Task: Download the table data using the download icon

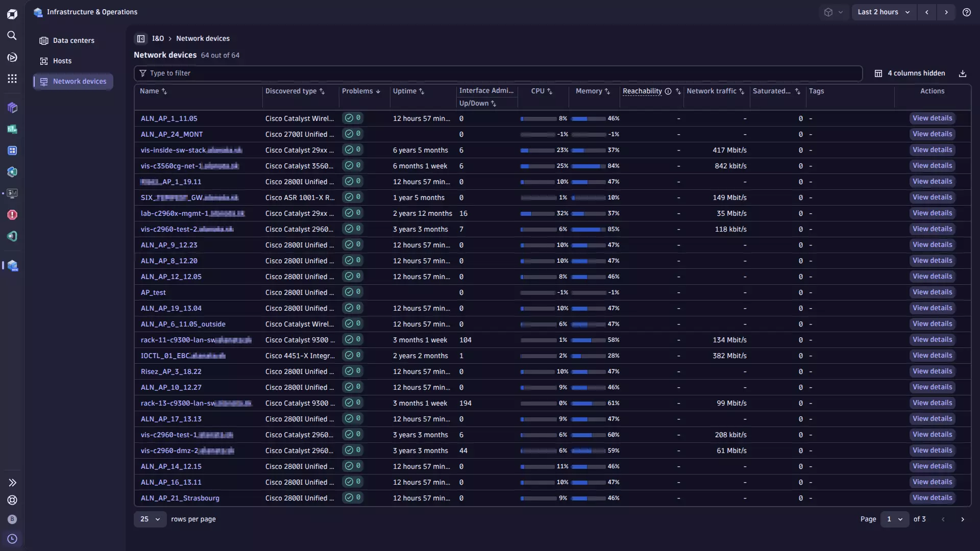Action: pos(963,73)
